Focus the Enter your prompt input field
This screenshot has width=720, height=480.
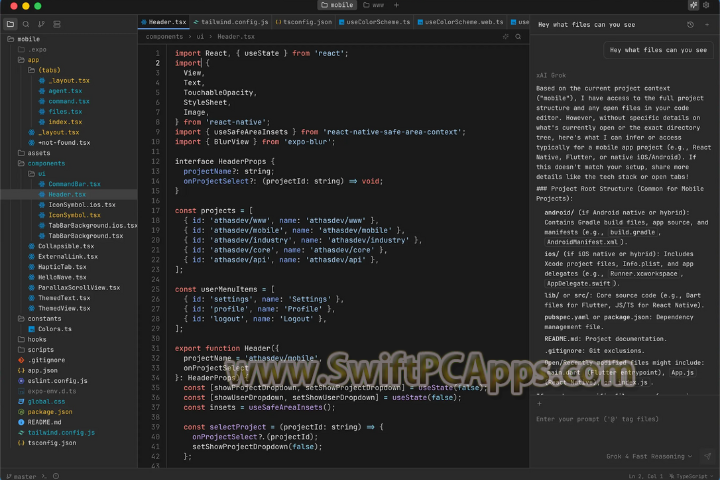624,419
